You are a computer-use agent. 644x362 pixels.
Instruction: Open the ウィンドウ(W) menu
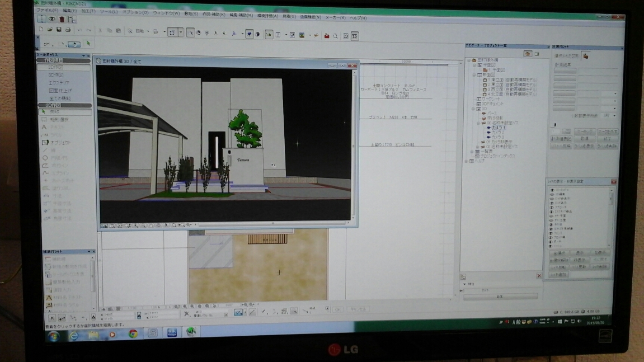[x=166, y=13]
